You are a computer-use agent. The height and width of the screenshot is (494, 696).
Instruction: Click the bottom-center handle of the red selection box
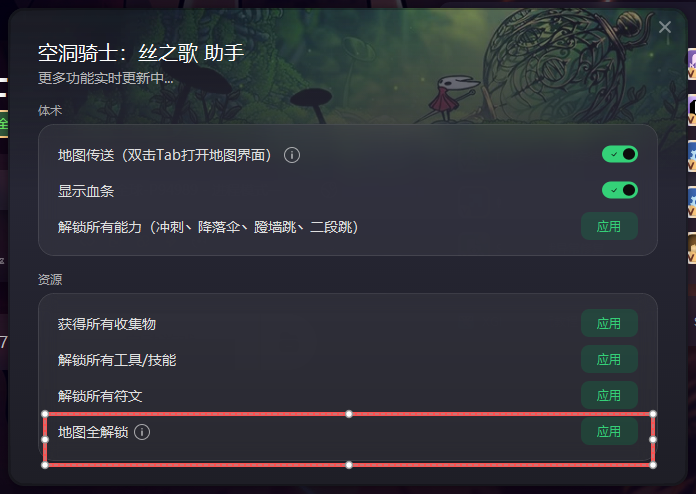pyautogui.click(x=349, y=465)
